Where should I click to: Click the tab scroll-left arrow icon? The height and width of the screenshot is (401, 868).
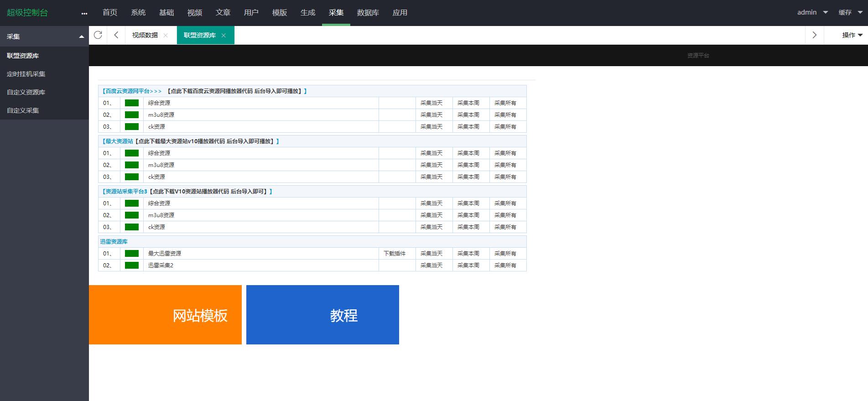coord(116,35)
